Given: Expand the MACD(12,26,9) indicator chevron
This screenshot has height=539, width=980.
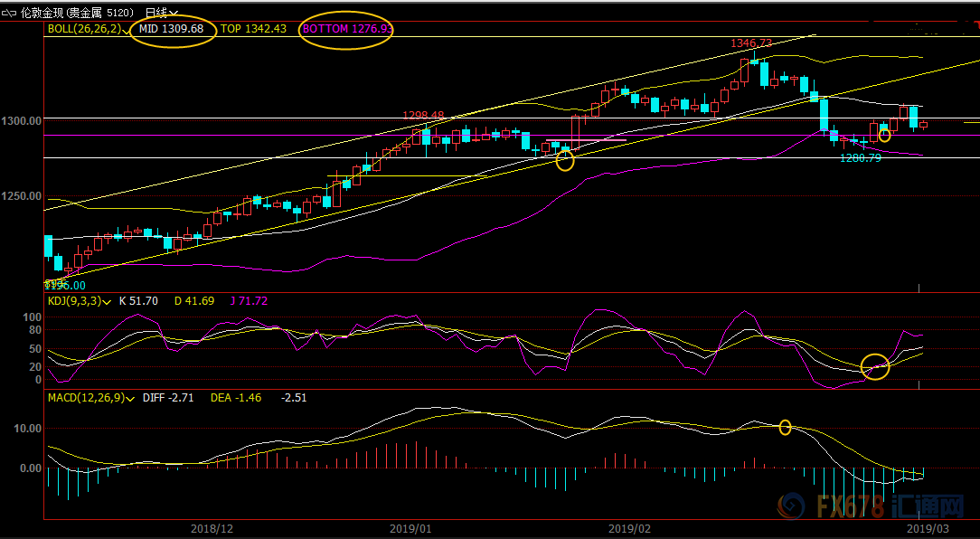Looking at the screenshot, I should [x=130, y=398].
